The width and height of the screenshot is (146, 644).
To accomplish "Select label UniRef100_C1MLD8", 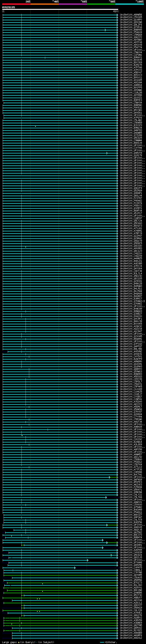I will [x=131, y=93].
